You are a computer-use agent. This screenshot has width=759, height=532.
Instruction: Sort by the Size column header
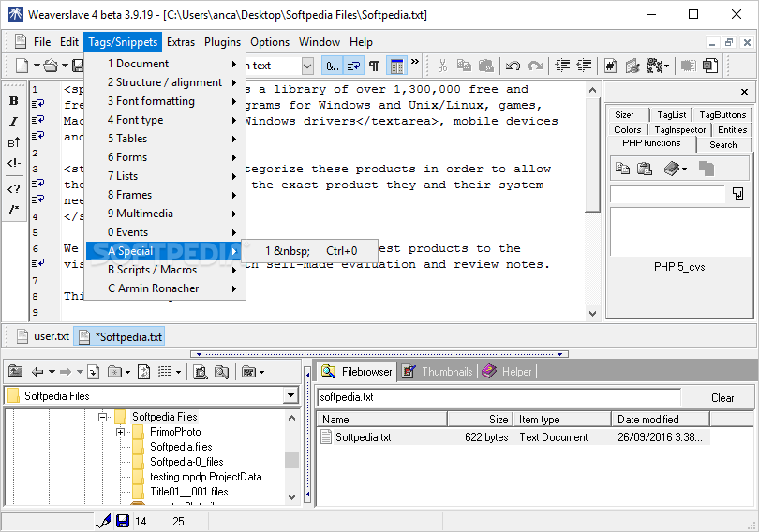479,420
